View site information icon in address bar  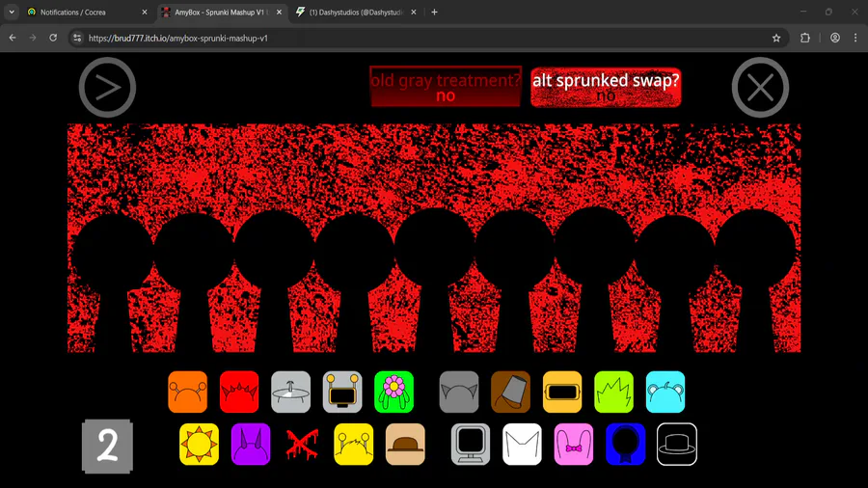coord(77,39)
